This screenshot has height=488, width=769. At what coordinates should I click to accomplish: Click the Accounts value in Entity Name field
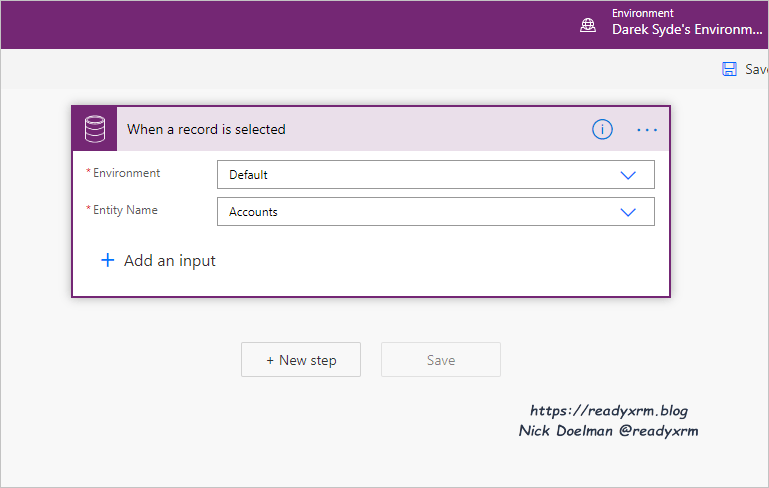(254, 212)
